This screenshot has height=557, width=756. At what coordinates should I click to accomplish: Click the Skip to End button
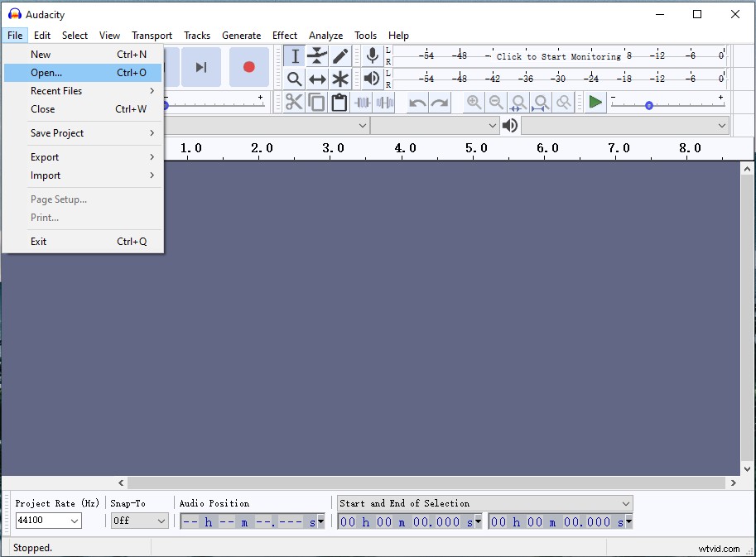point(201,67)
